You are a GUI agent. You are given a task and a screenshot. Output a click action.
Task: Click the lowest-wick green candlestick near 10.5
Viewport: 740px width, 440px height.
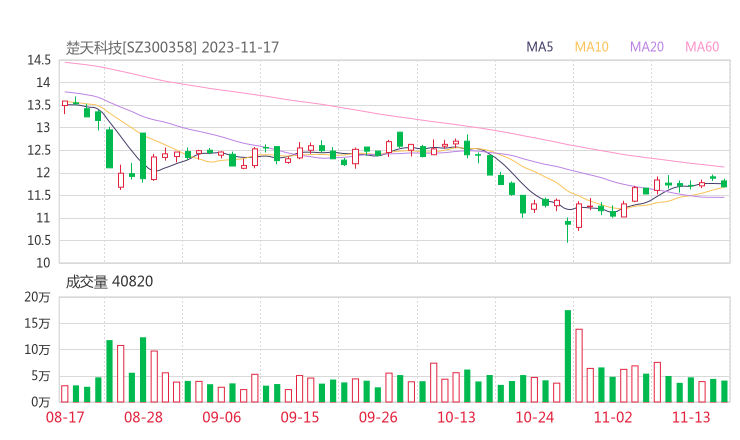568,230
